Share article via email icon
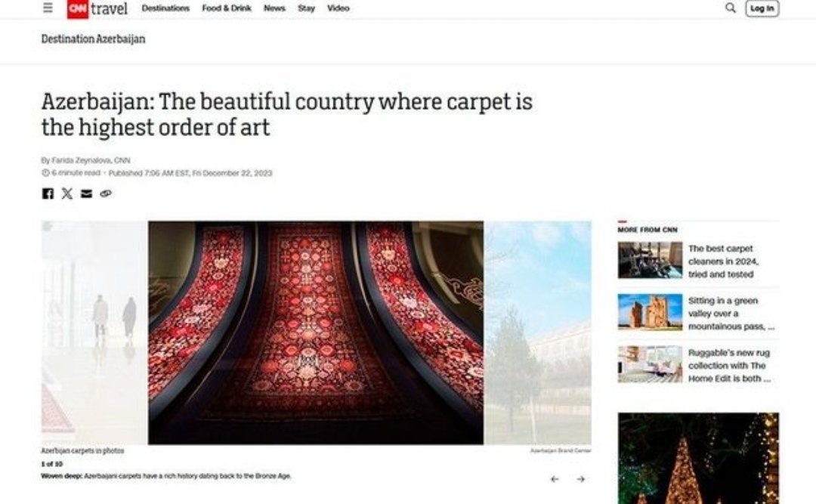The height and width of the screenshot is (504, 816). (x=86, y=193)
